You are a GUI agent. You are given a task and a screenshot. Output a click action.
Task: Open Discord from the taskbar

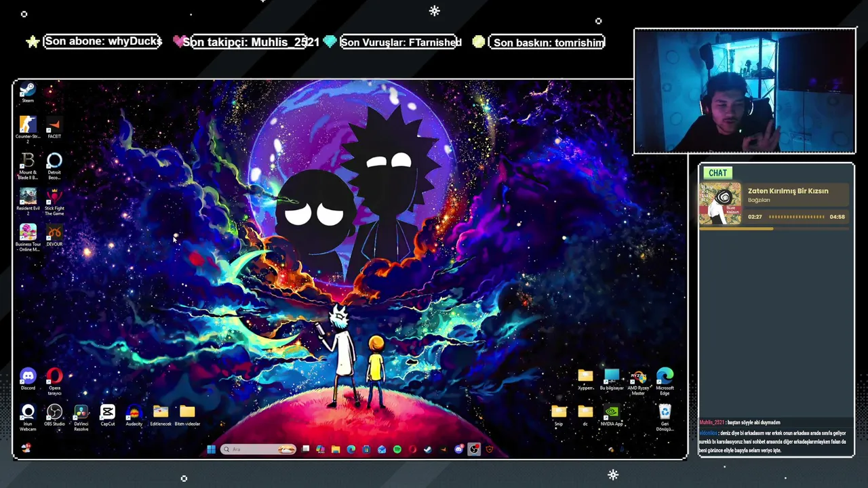tap(459, 449)
